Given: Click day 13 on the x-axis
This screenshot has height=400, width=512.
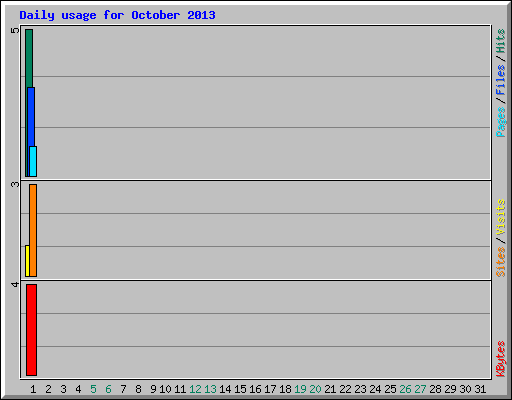Looking at the screenshot, I should tap(210, 389).
